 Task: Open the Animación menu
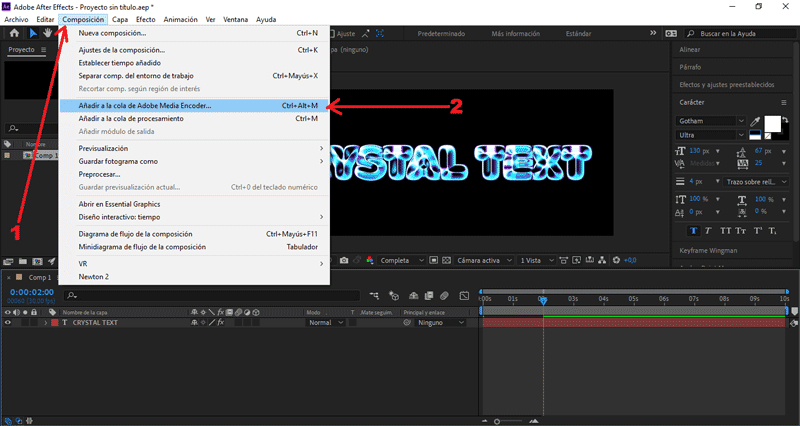coord(180,19)
